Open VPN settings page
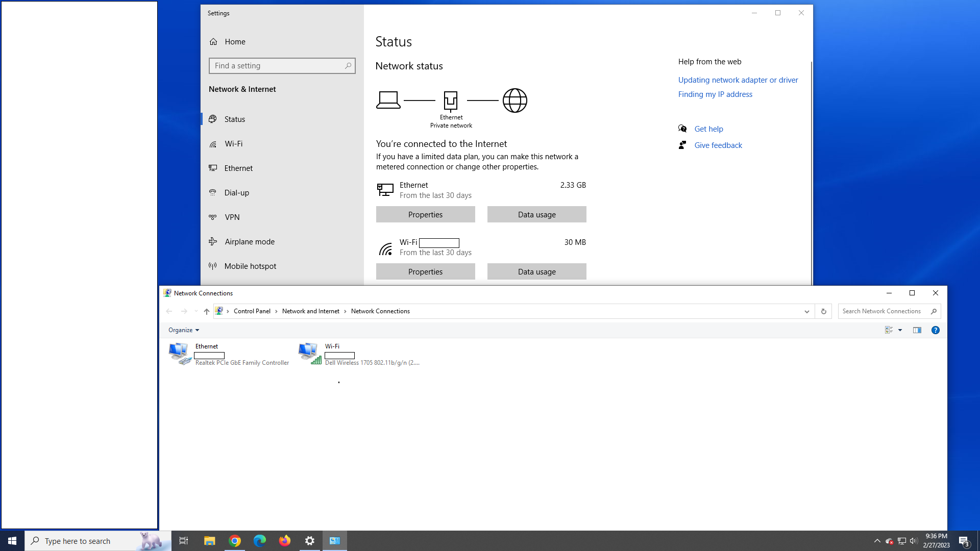 click(x=232, y=217)
